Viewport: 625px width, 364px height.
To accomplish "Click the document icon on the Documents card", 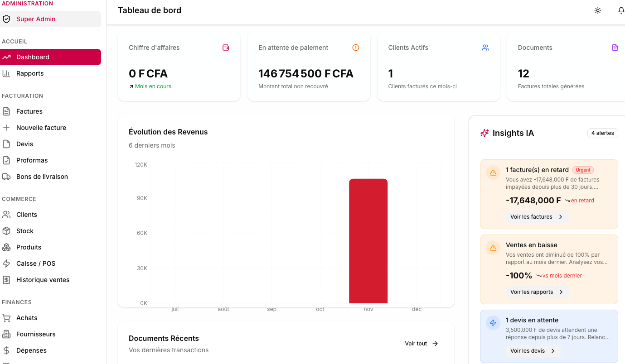I will (615, 47).
